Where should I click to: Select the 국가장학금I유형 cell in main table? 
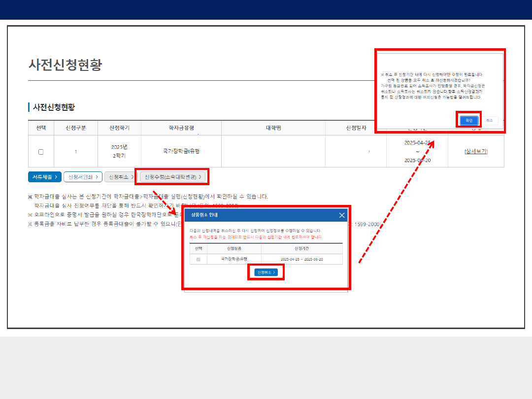[181, 151]
